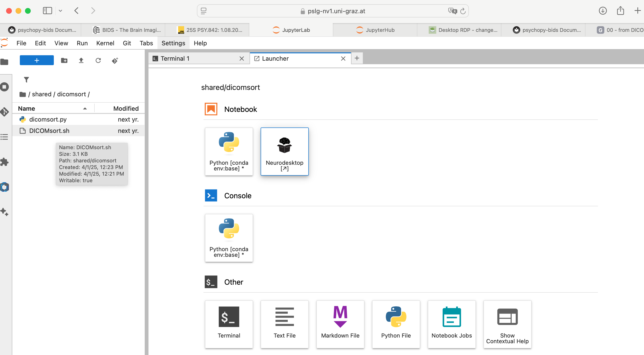The width and height of the screenshot is (644, 355).
Task: Refresh the file browser list
Action: [98, 60]
